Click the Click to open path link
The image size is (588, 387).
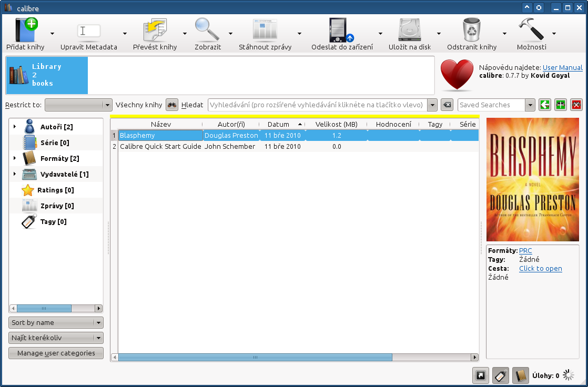pyautogui.click(x=540, y=269)
